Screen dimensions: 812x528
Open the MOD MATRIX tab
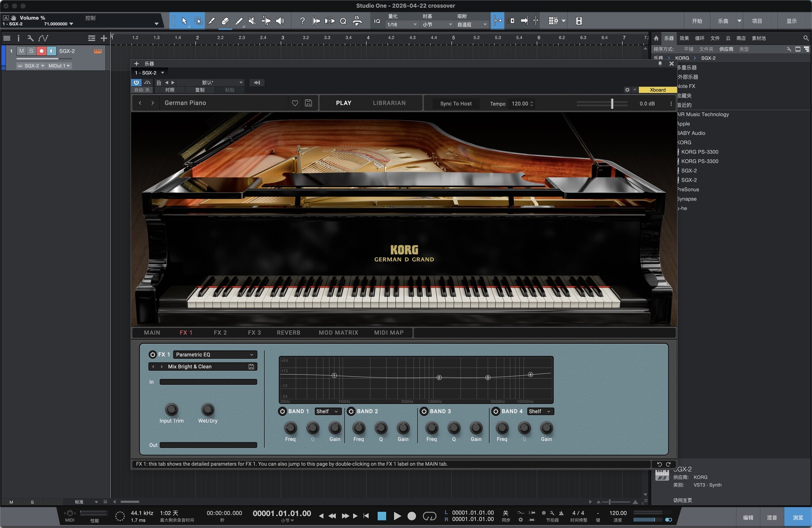click(338, 333)
